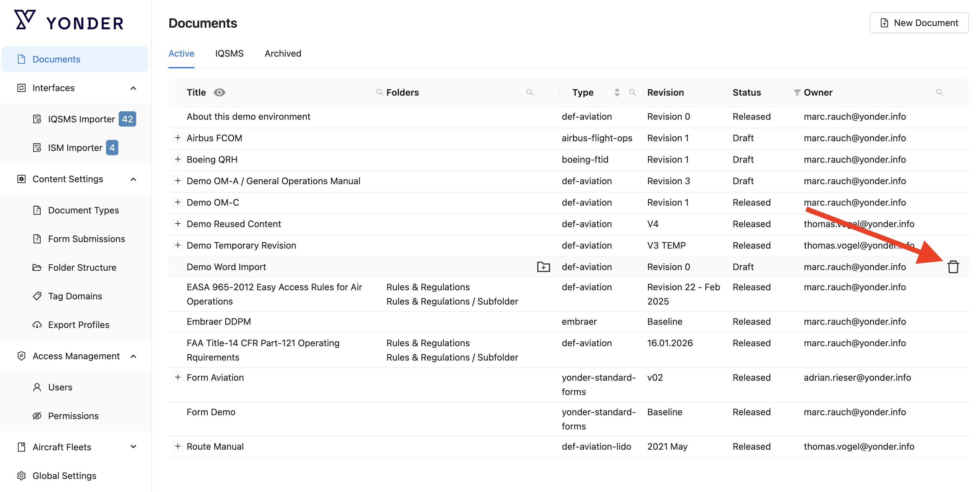Click the Owner column search icon
The height and width of the screenshot is (492, 980).
coord(939,92)
